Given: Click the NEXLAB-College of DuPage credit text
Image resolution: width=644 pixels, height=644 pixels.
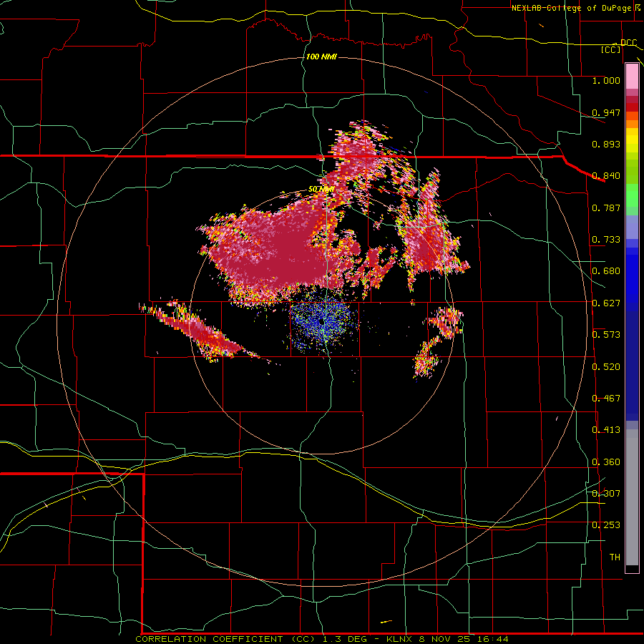Looking at the screenshot, I should click(x=571, y=8).
